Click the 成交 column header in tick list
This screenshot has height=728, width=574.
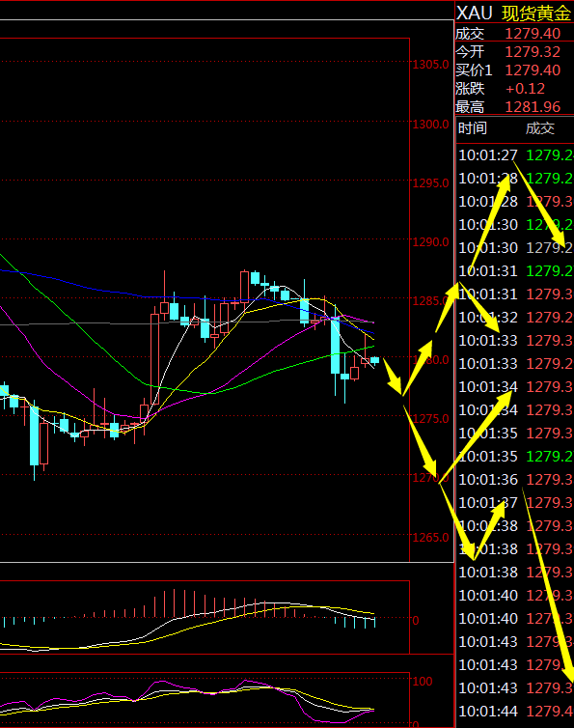(x=539, y=128)
